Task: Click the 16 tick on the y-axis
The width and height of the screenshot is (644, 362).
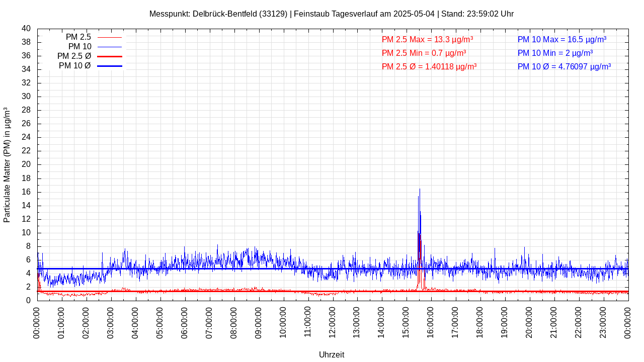Action: coord(26,192)
